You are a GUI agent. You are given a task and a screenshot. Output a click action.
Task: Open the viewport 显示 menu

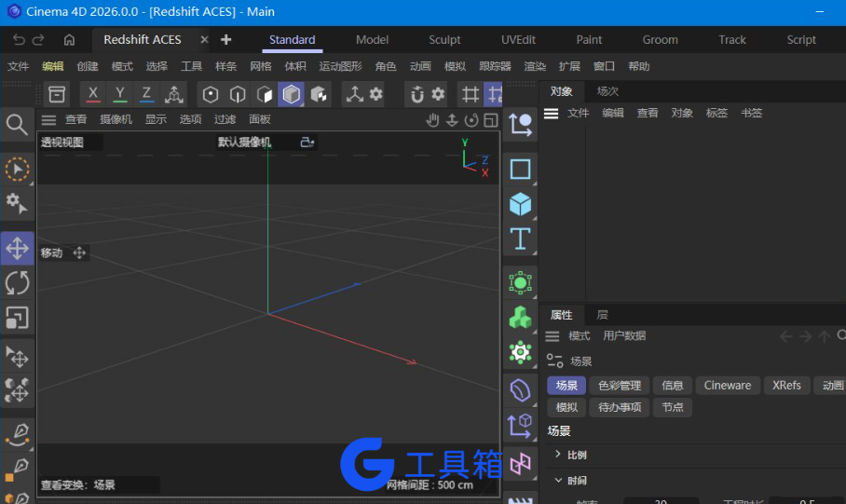(156, 119)
